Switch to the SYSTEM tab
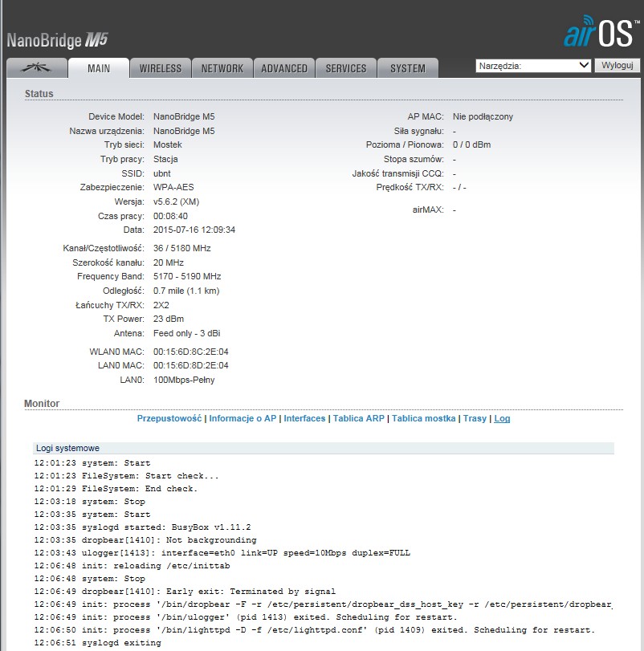The width and height of the screenshot is (644, 651). point(408,68)
